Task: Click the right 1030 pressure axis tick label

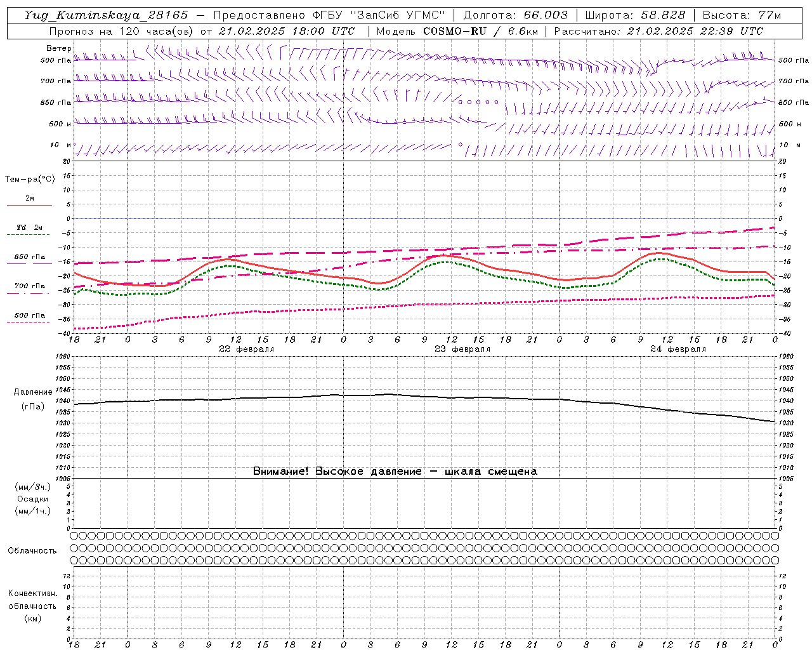Action: pyautogui.click(x=786, y=423)
